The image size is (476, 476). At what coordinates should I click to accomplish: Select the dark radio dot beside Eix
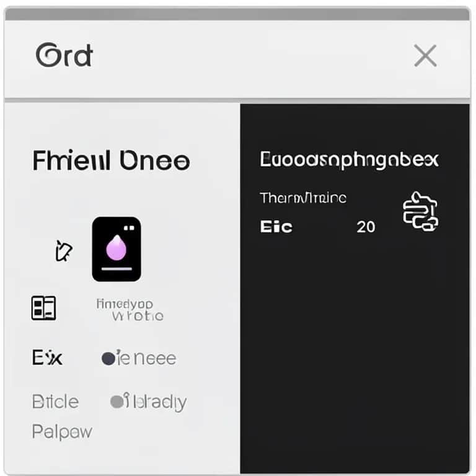[108, 358]
